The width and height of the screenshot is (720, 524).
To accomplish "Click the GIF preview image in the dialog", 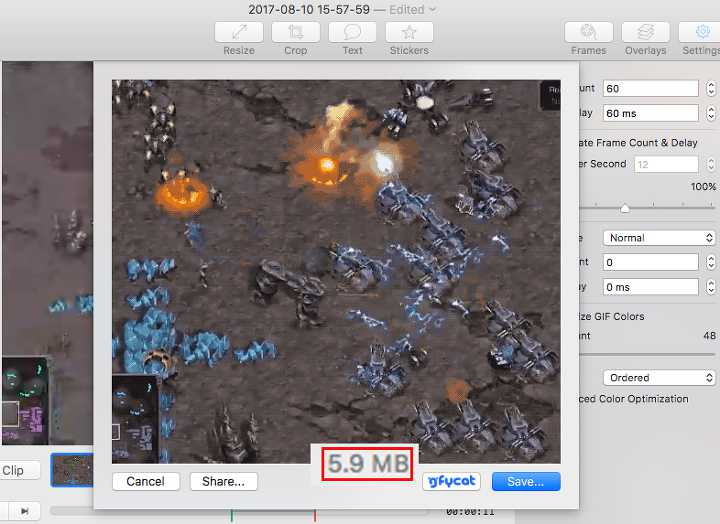I will click(336, 271).
